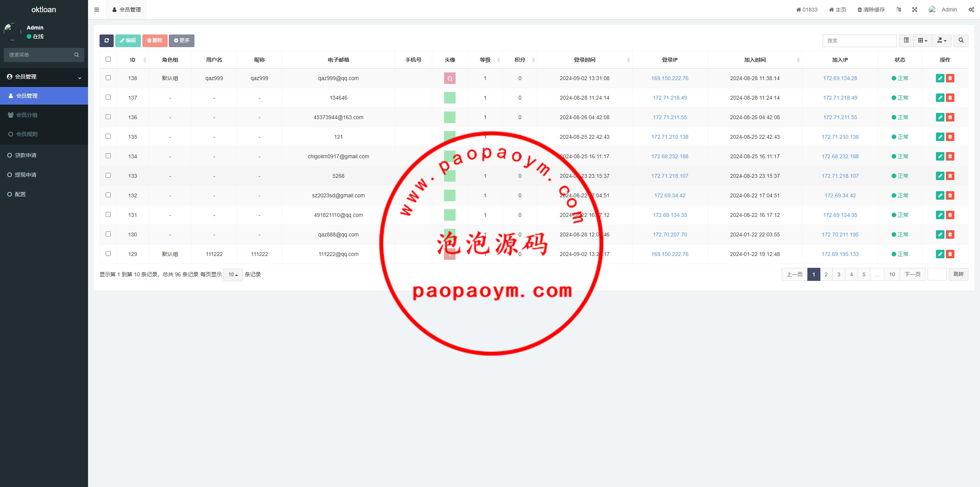Click the sidebar collapse hamburger icon
The image size is (980, 487).
(96, 10)
